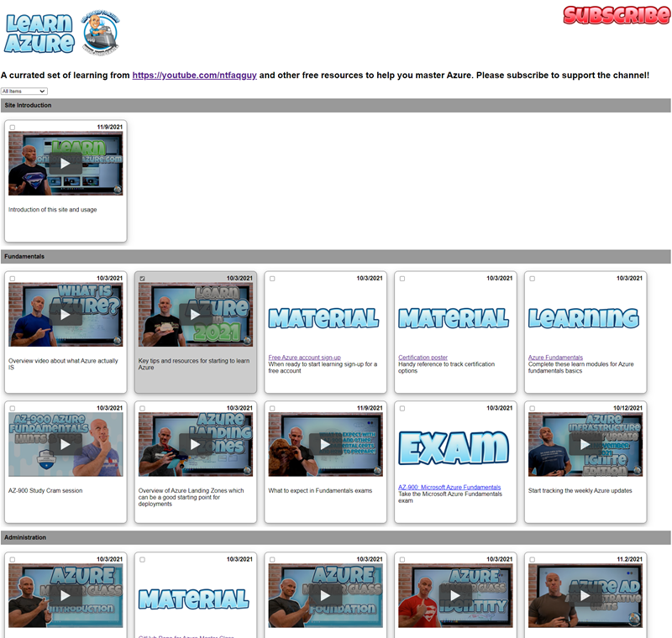Click the Learn Azure logo

39,34
